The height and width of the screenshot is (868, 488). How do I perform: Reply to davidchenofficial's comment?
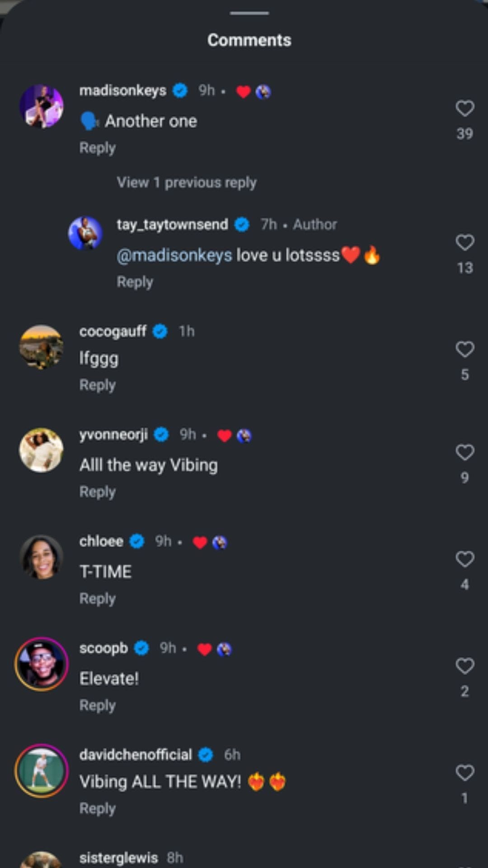98,808
